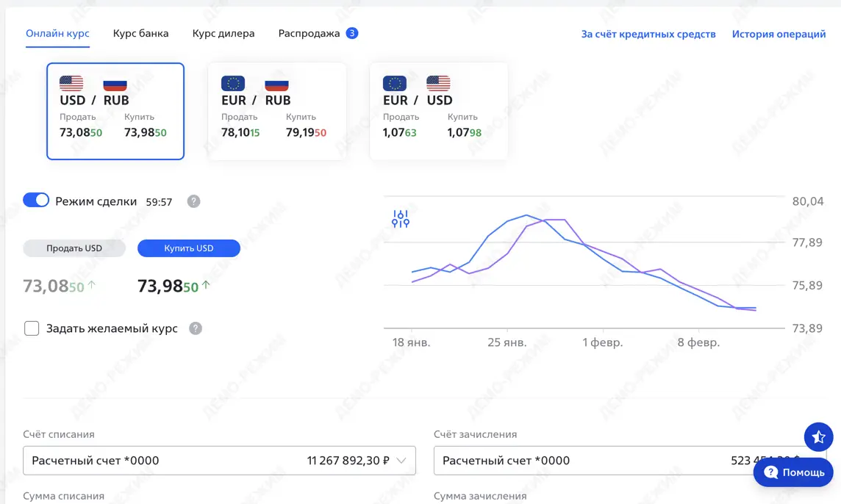Open the Помощь chat button
The width and height of the screenshot is (841, 504).
tap(794, 472)
